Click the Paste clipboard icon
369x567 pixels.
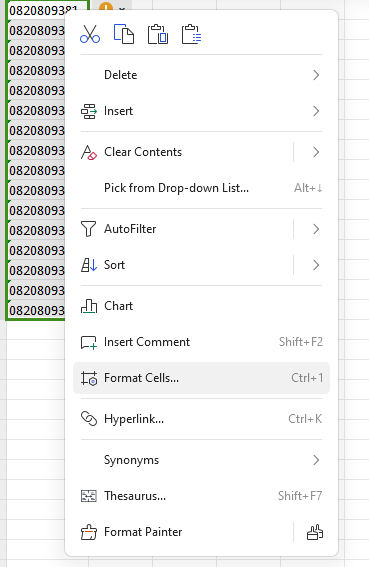[x=158, y=34]
